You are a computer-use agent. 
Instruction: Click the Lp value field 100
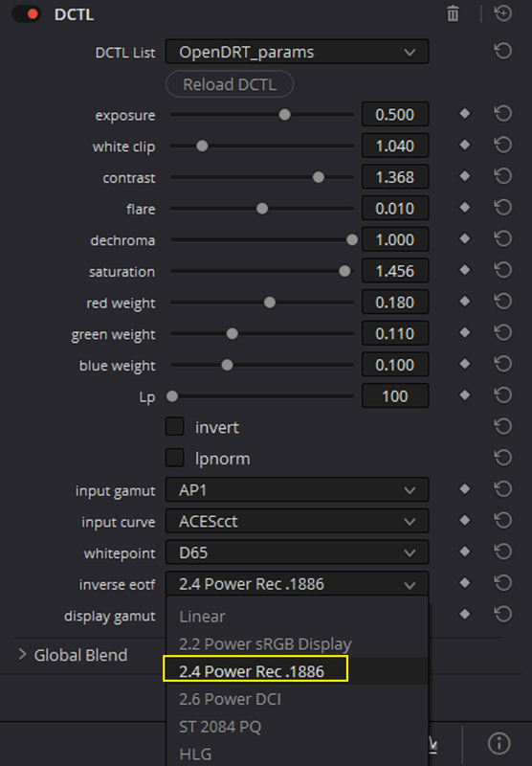(395, 395)
